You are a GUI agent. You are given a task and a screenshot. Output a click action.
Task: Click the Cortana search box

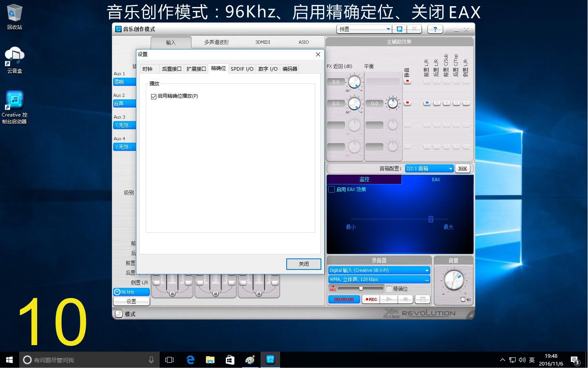click(89, 360)
